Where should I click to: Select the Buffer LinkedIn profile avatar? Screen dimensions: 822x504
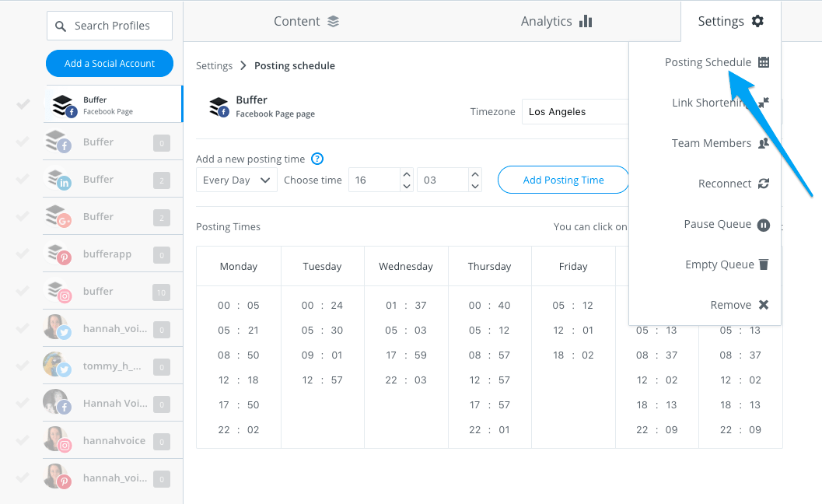pos(58,180)
